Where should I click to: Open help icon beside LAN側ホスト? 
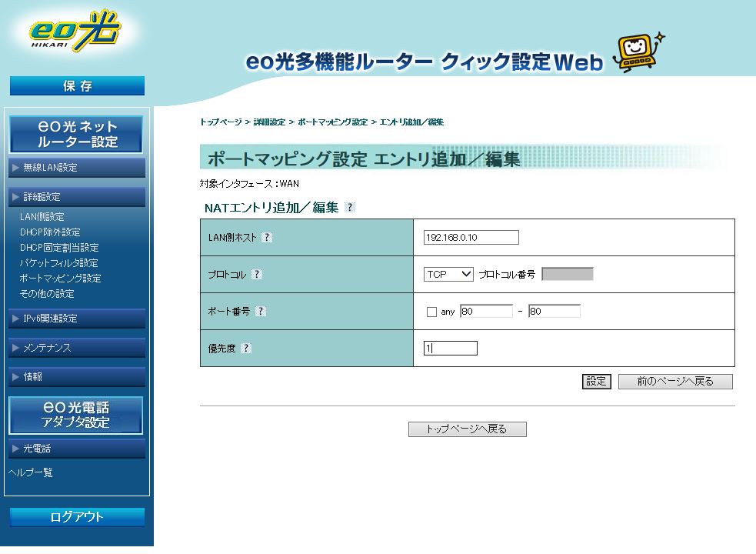click(267, 238)
